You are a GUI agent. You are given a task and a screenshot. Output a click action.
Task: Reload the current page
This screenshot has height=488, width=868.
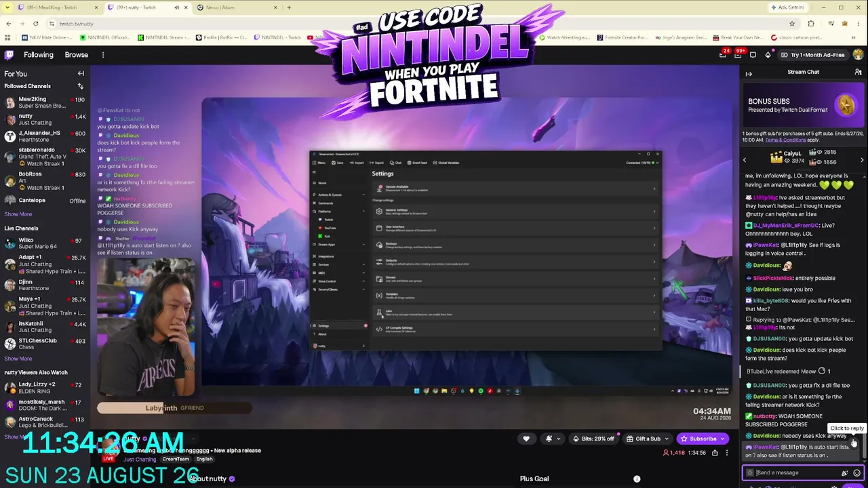tap(35, 24)
